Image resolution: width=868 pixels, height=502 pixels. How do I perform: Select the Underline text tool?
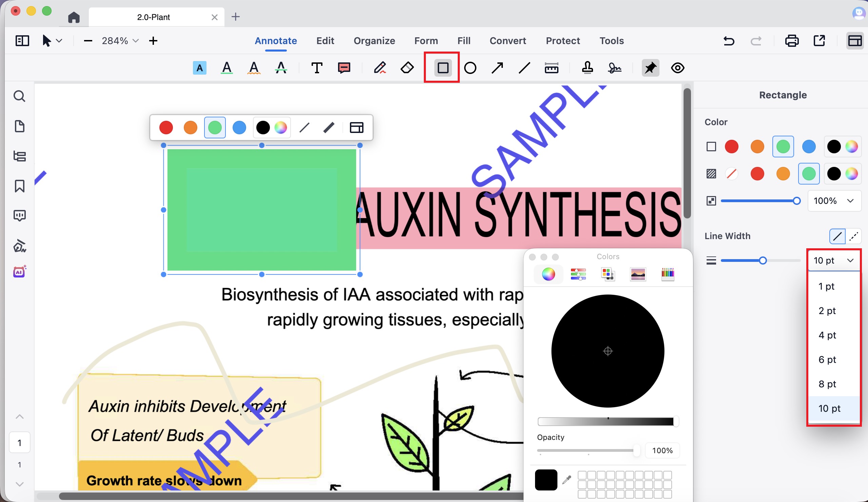tap(226, 68)
